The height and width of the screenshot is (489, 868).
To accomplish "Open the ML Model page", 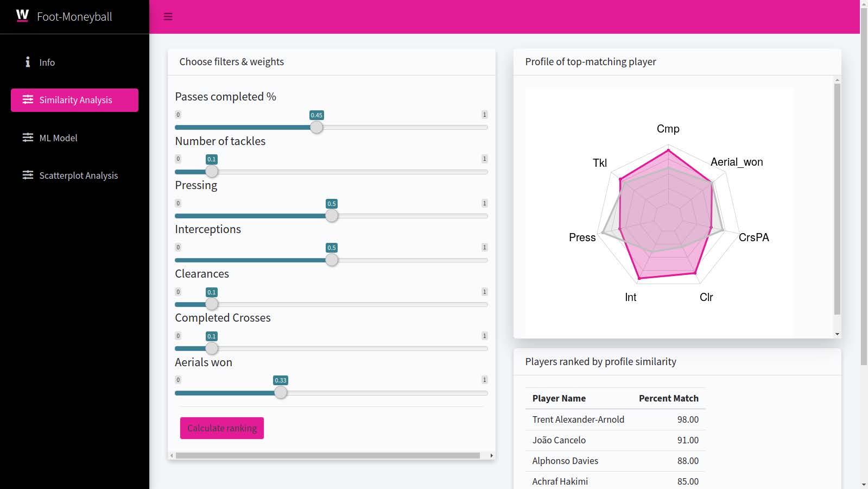I will 74,138.
